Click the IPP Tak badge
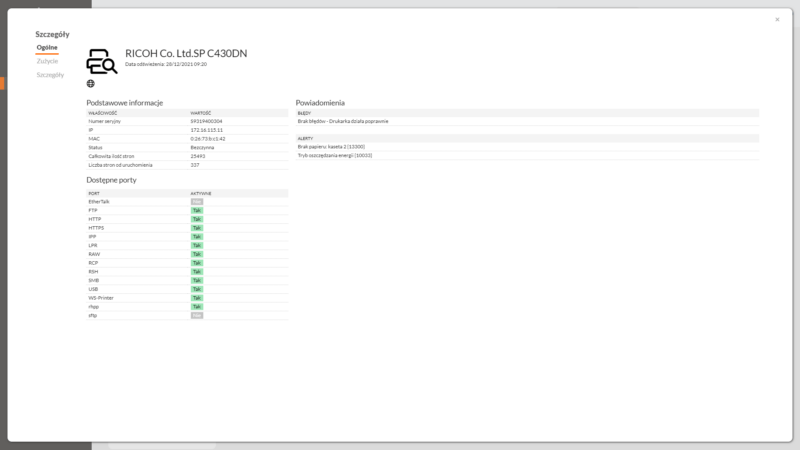 [197, 237]
